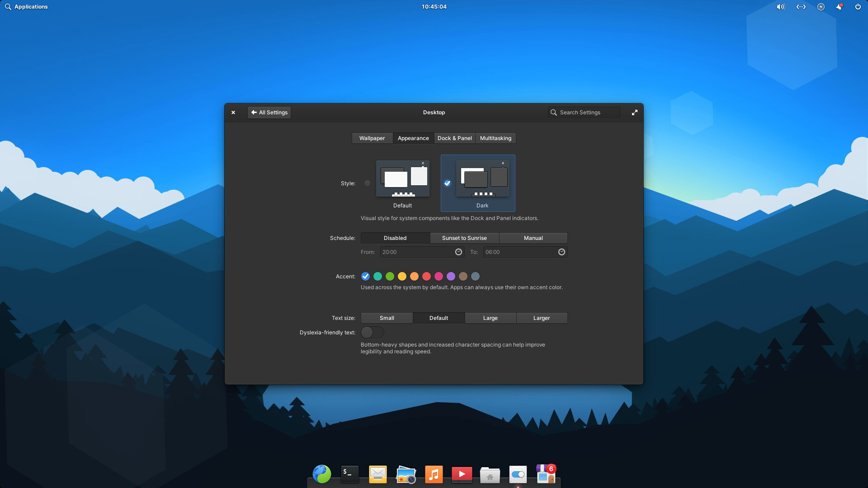Click the To time field 06:00
The image size is (868, 488).
pos(525,252)
